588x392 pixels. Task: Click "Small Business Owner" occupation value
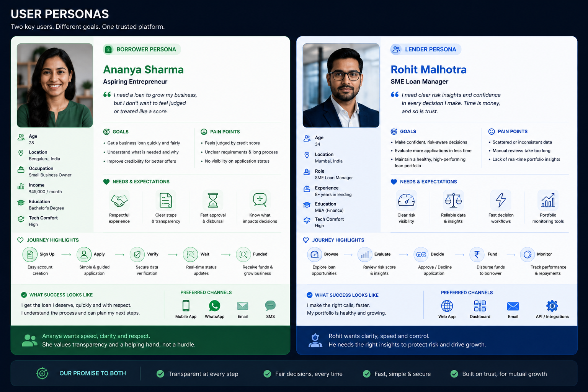(50, 175)
